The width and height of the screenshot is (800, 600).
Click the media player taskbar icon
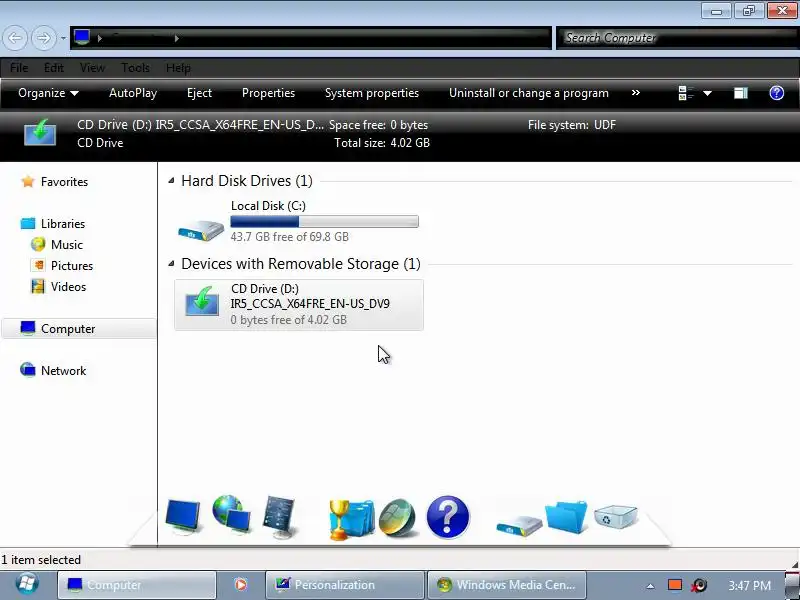click(240, 585)
